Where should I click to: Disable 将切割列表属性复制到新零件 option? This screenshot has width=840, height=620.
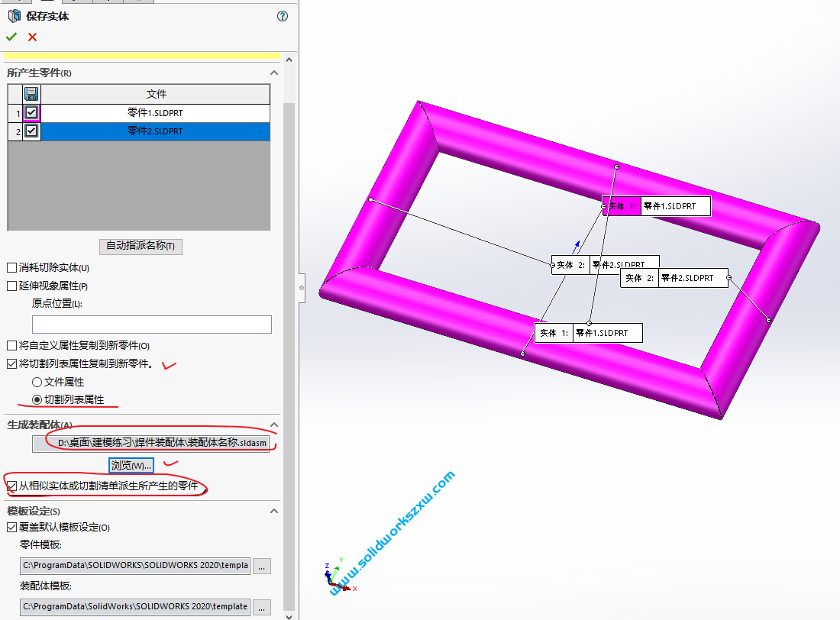pyautogui.click(x=12, y=364)
